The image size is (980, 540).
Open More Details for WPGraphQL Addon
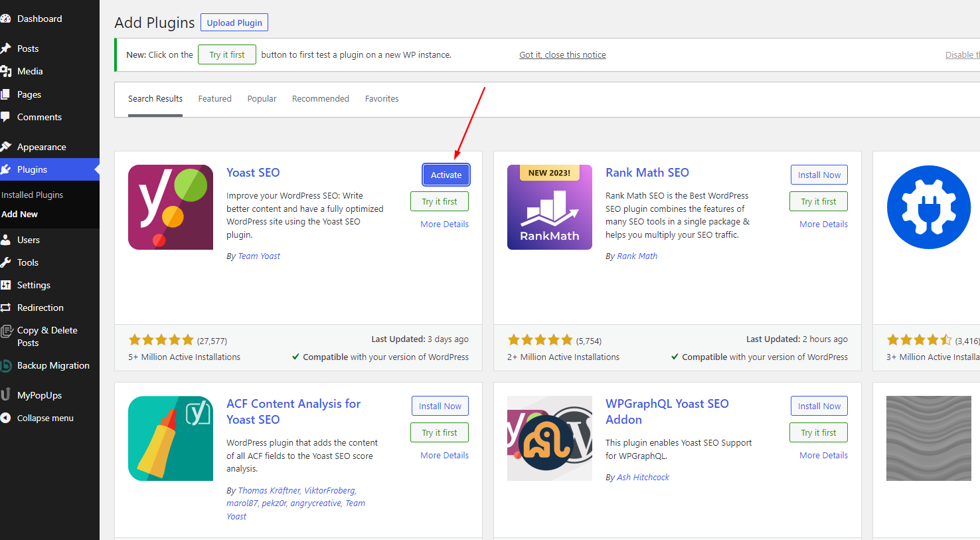point(824,455)
